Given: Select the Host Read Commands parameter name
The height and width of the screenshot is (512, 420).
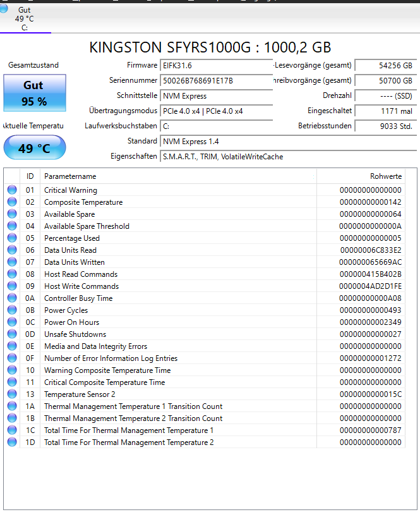Looking at the screenshot, I should pyautogui.click(x=81, y=274).
